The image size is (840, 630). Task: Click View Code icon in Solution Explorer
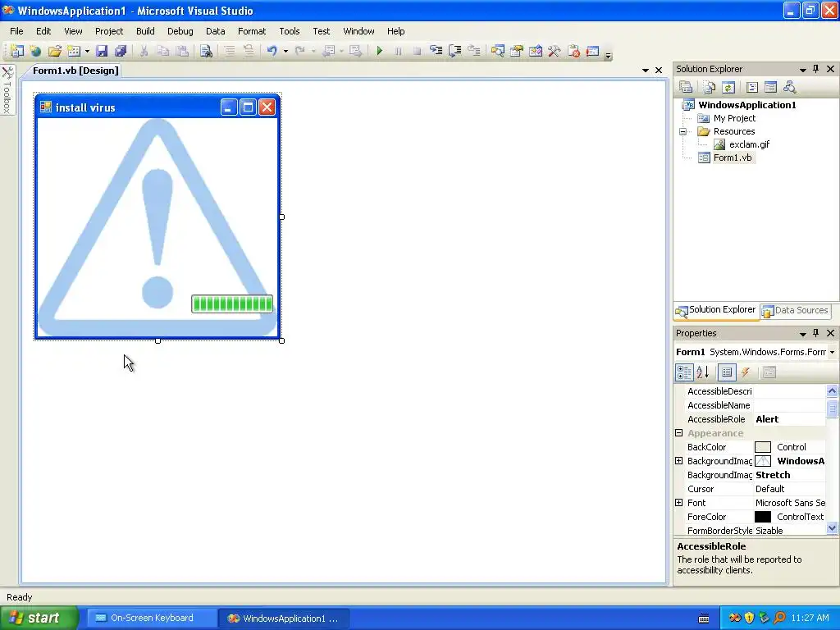pos(752,87)
